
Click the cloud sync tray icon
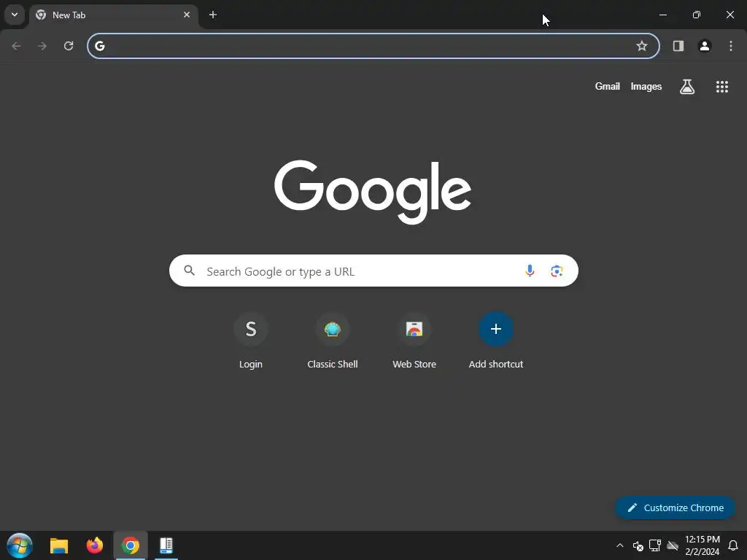[x=672, y=545]
